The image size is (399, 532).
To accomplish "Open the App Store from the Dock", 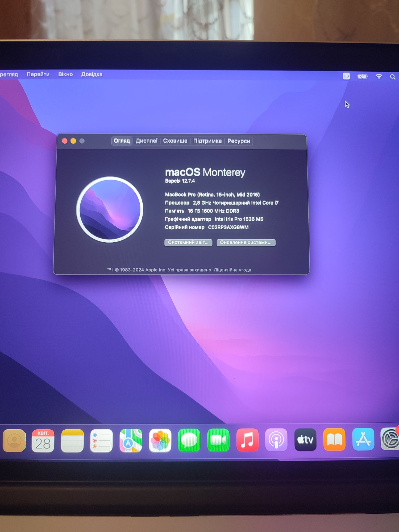I will [363, 439].
